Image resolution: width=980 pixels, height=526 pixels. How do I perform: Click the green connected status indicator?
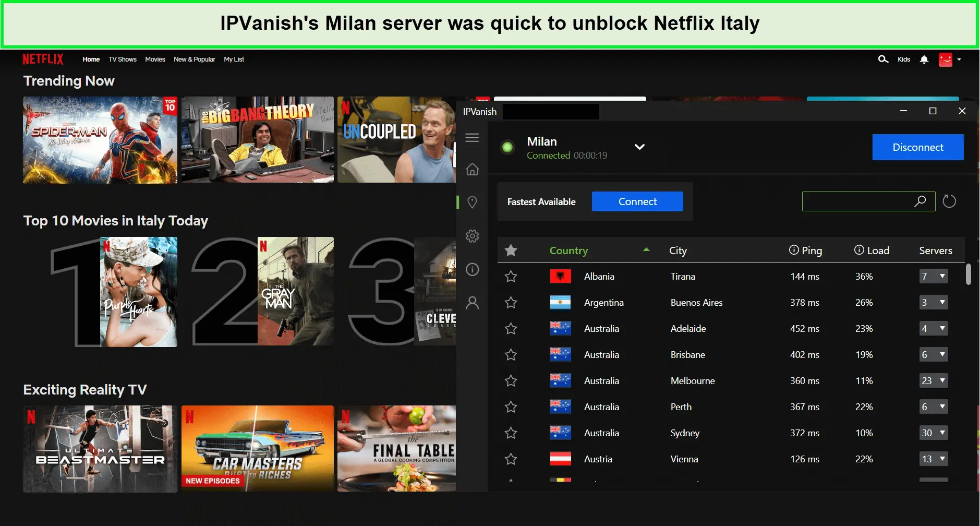point(507,147)
